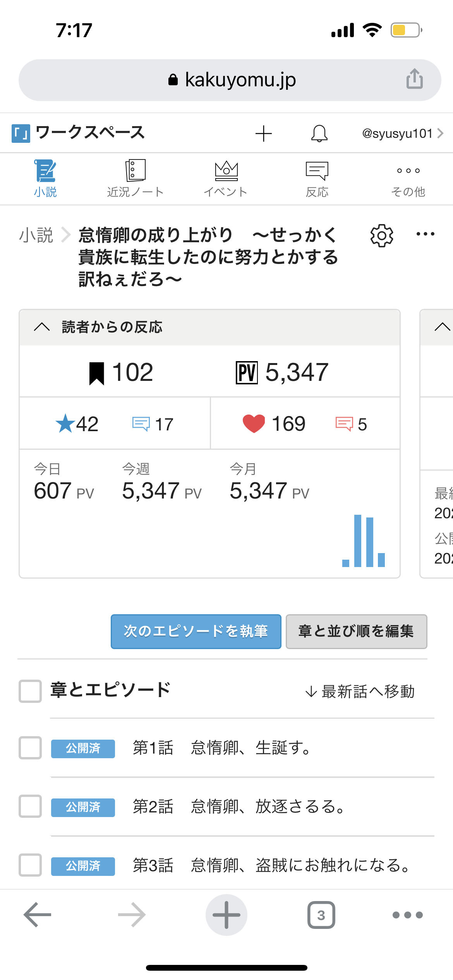Tap the notification bell icon
Viewport: 453px width, 980px height.
pos(319,134)
